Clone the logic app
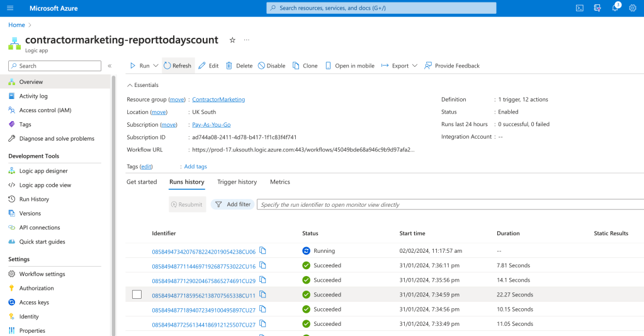 305,66
